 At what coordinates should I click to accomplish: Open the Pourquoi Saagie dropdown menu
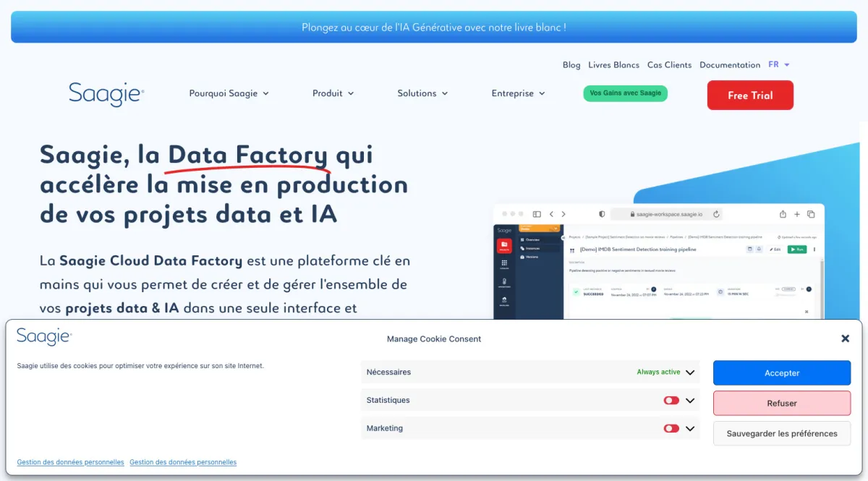[x=229, y=93]
